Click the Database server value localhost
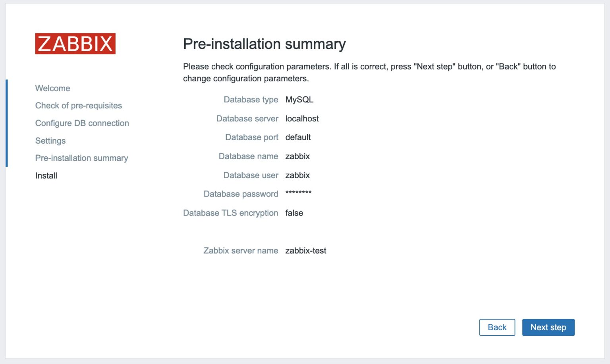610x364 pixels. [x=302, y=118]
